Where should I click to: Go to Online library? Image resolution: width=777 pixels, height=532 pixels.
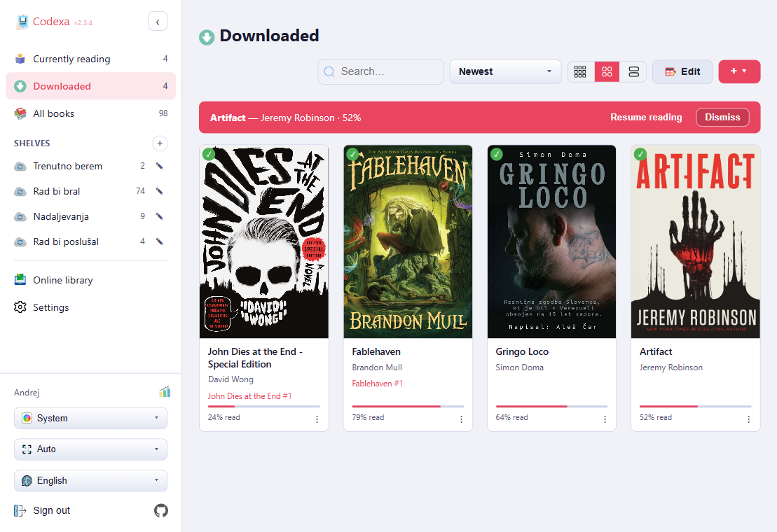coord(90,280)
